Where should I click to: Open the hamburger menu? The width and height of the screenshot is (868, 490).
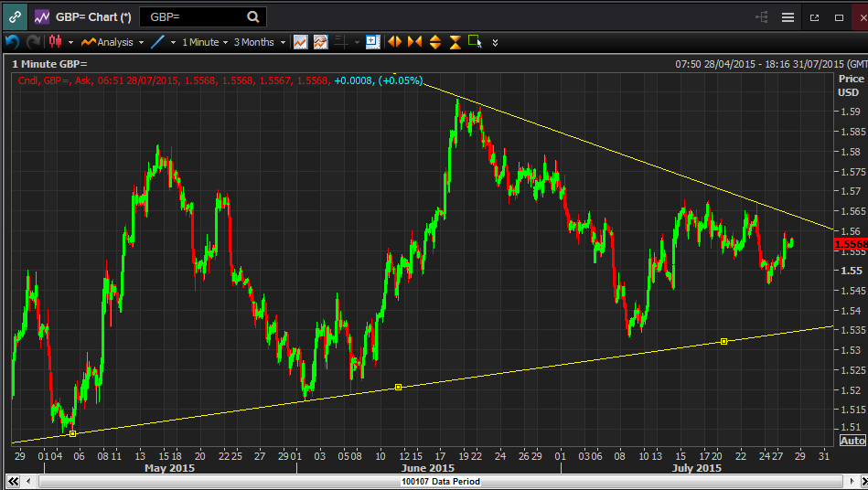tap(788, 17)
